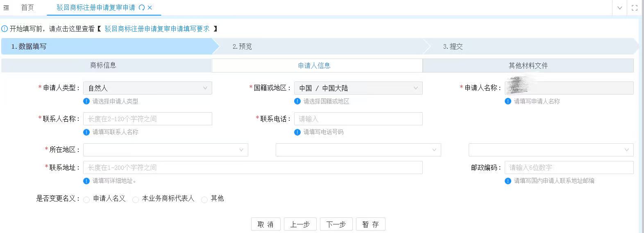Image resolution: width=644 pixels, height=233 pixels.
Task: Switch to the 商标信息 tab
Action: point(103,66)
